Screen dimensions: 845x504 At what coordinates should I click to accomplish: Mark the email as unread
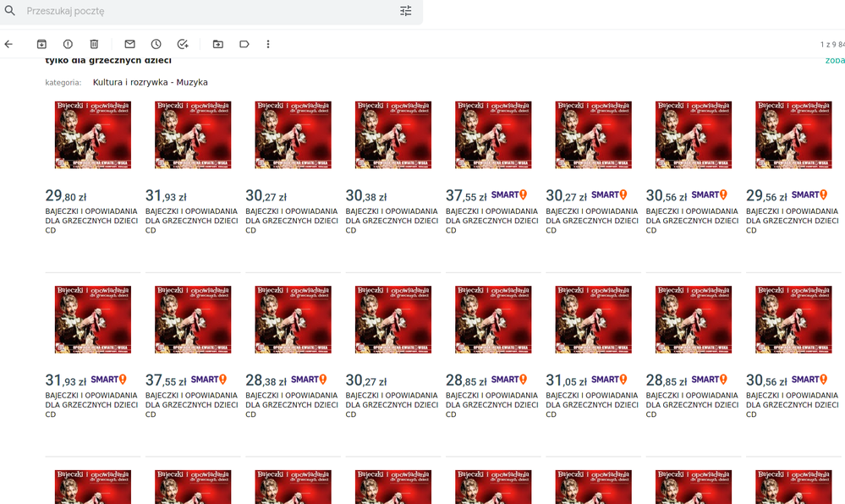tap(130, 44)
